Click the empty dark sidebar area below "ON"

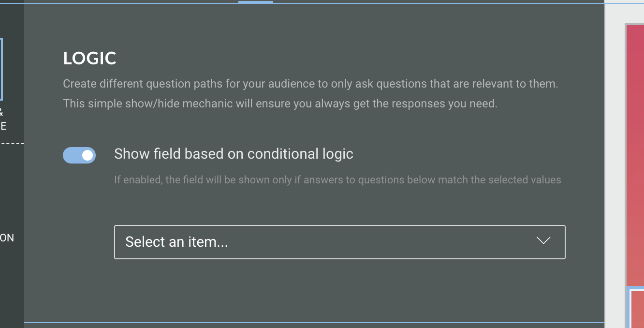pos(12,285)
